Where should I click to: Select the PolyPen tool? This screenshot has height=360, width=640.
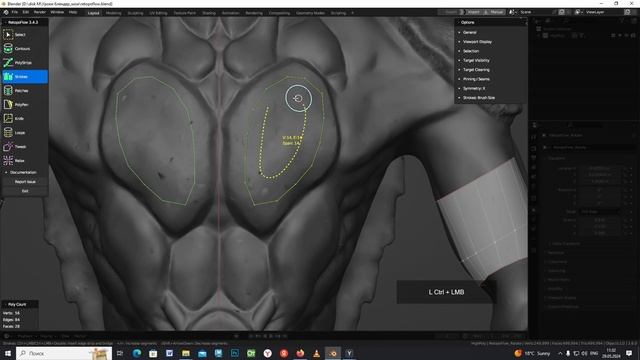point(24,104)
